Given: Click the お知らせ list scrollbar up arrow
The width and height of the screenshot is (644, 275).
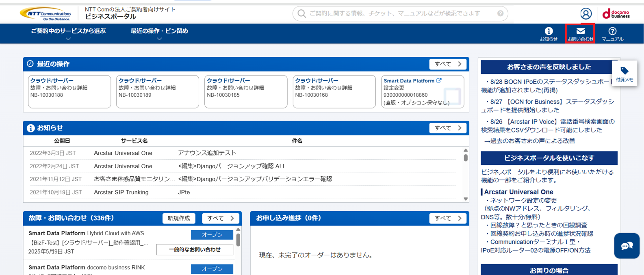Looking at the screenshot, I should tap(466, 150).
